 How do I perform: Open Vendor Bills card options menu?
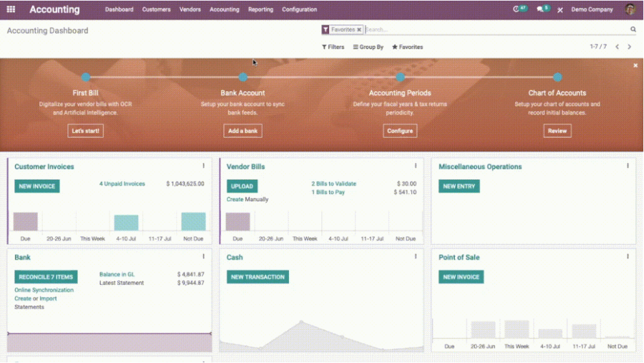tap(416, 166)
